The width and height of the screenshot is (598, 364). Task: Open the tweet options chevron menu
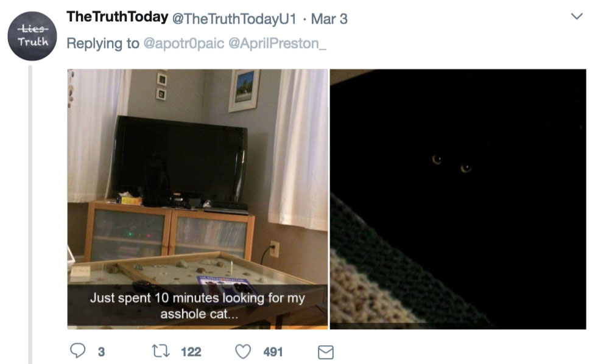[577, 16]
